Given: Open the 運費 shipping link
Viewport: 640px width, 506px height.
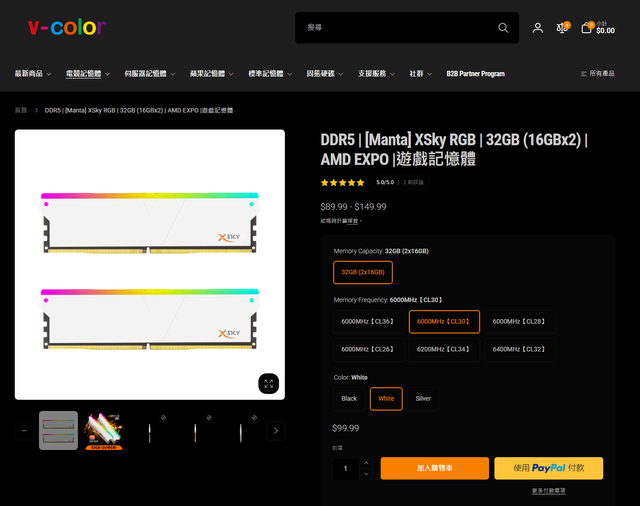Looking at the screenshot, I should click(352, 221).
